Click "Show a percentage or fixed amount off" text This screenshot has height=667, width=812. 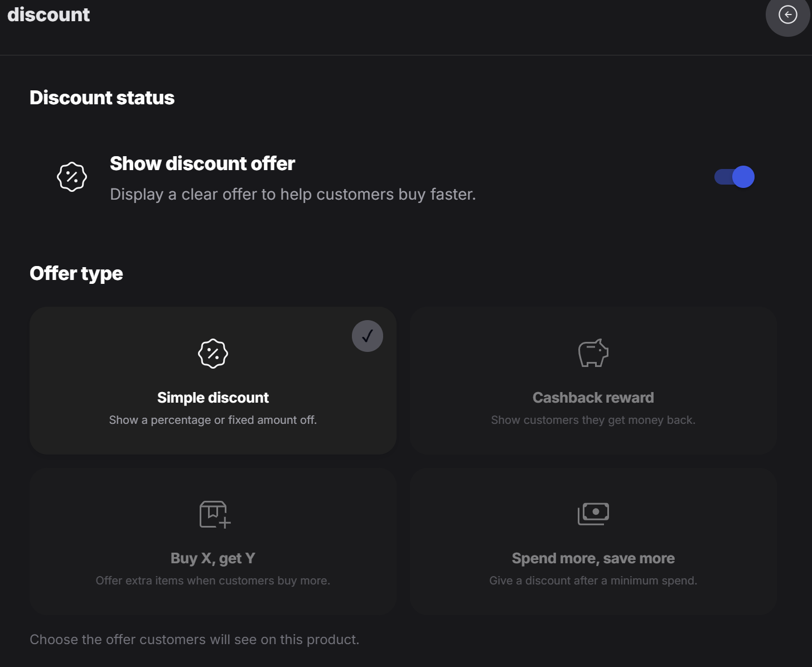tap(213, 420)
